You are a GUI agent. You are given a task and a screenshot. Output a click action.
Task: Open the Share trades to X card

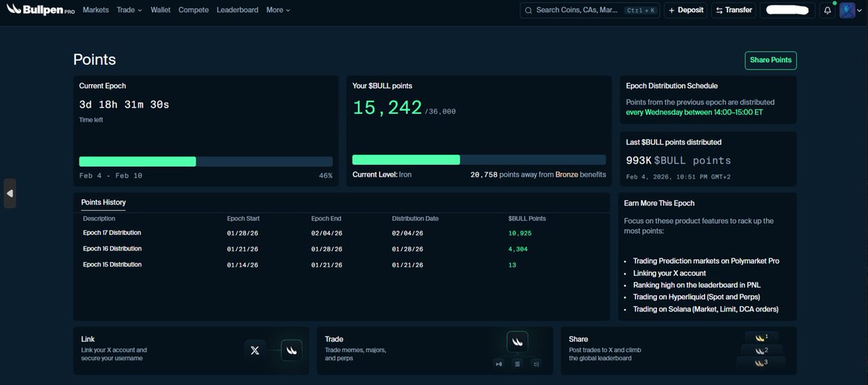tap(678, 350)
